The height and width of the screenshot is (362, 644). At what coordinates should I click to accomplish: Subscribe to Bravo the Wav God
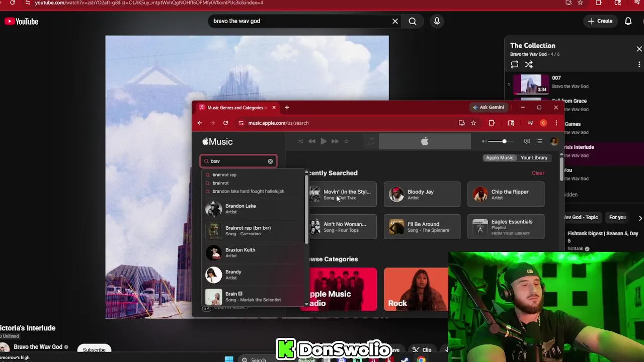(94, 349)
